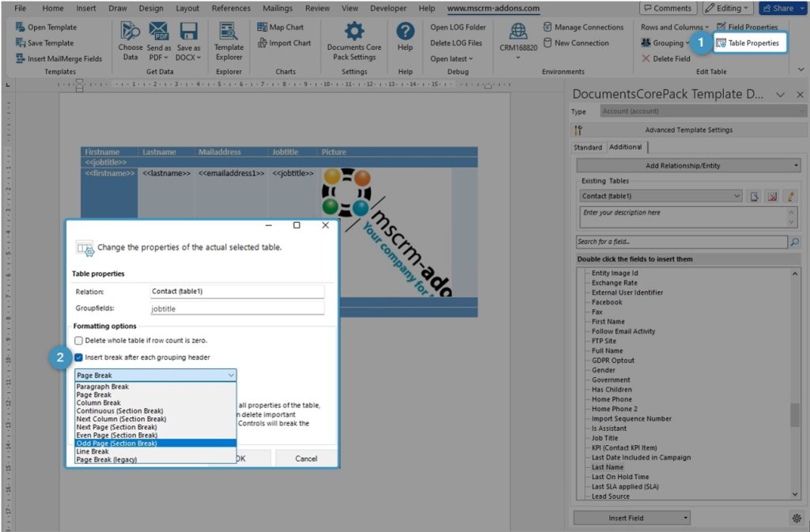Switch to the Insert ribbon tab
810x532 pixels.
point(85,8)
